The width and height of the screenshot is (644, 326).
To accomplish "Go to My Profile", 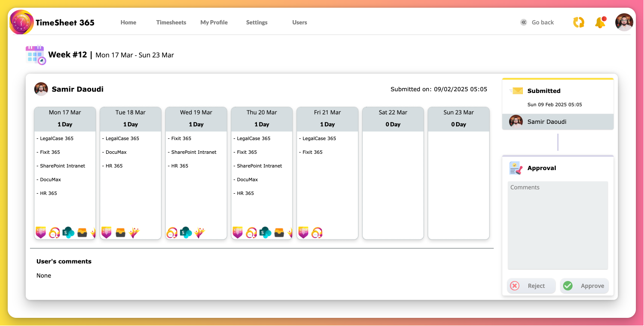I will pyautogui.click(x=214, y=22).
